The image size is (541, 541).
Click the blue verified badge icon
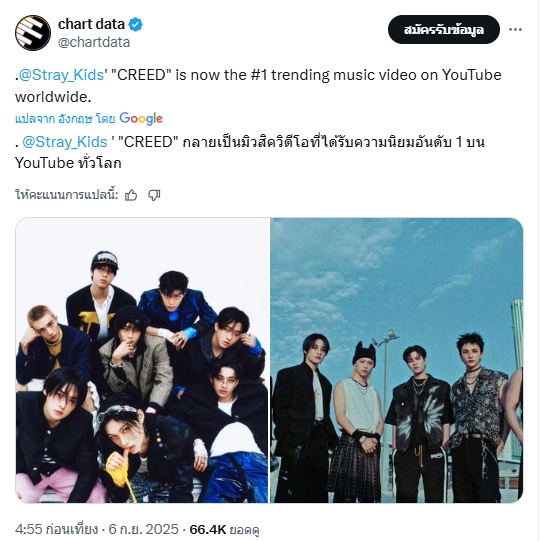coord(136,24)
